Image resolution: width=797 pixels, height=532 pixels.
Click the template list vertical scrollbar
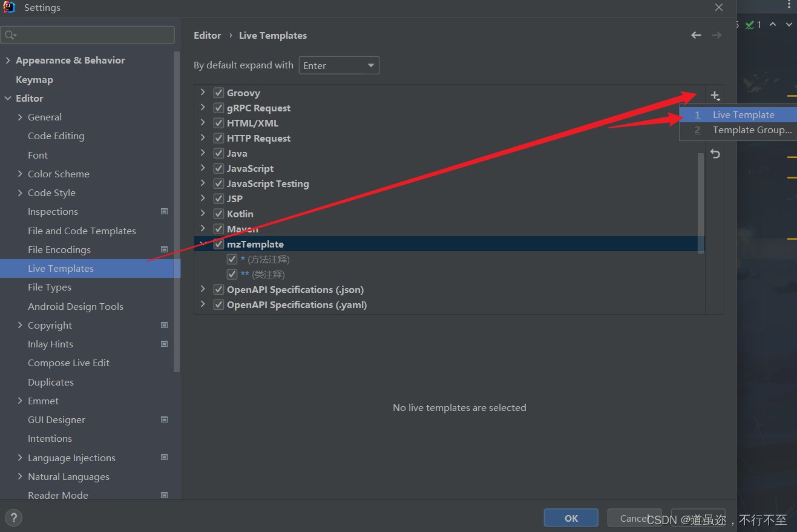tap(701, 203)
